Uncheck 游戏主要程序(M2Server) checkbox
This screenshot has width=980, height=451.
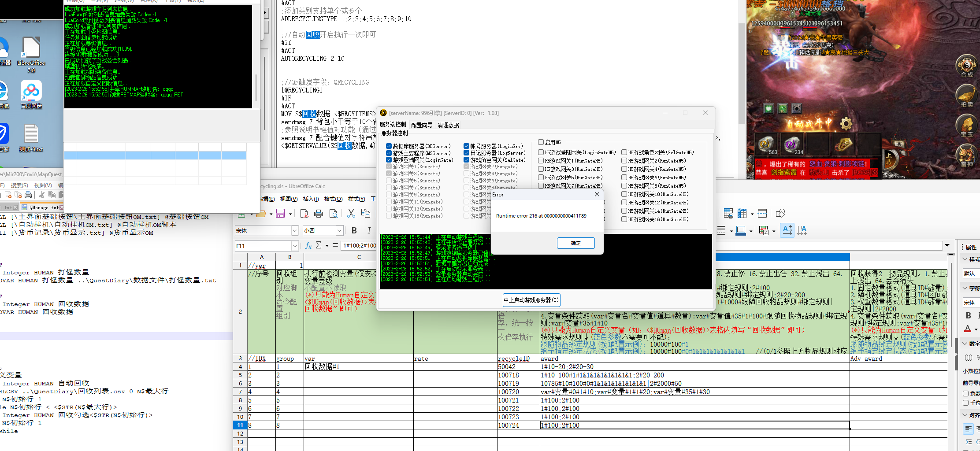[x=389, y=153]
